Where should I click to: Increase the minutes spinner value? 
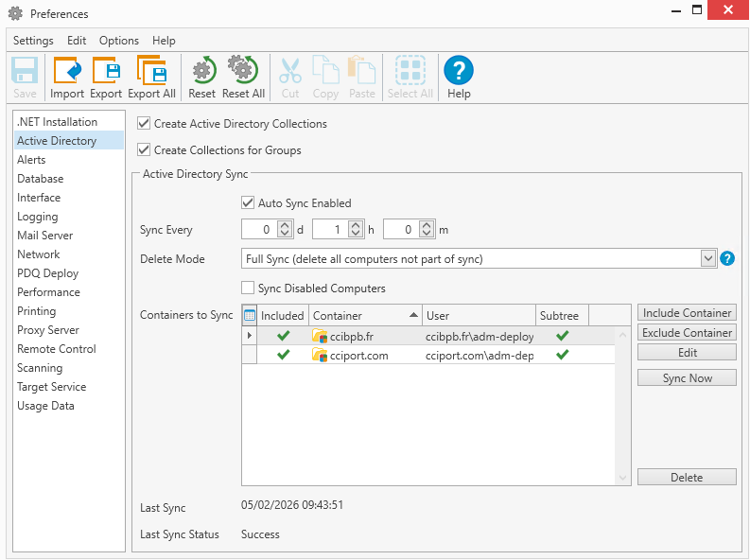point(427,225)
